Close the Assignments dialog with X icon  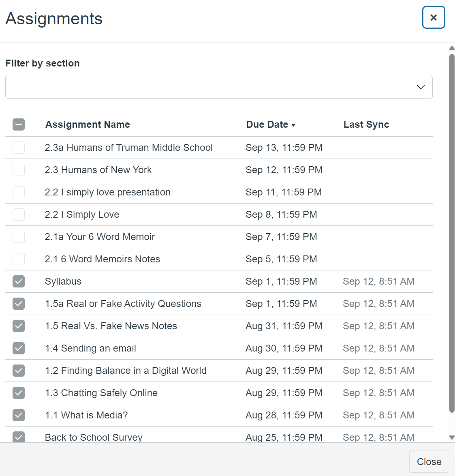tap(434, 17)
